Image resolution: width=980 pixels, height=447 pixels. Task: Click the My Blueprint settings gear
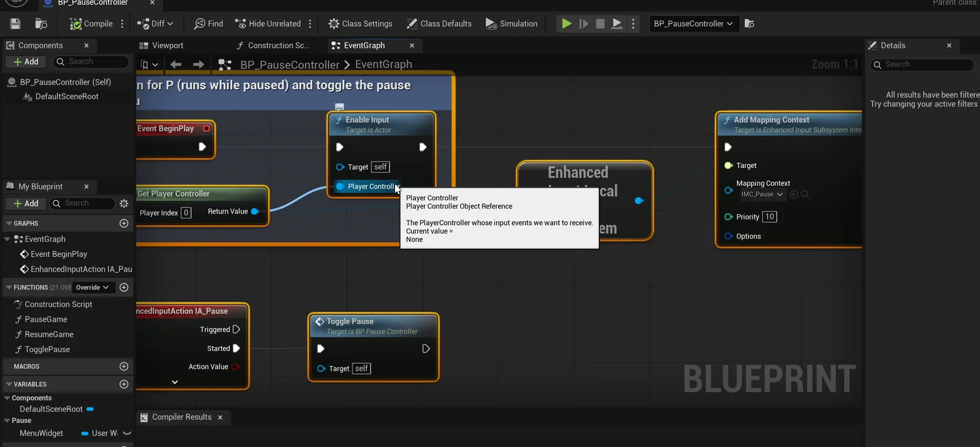tap(124, 204)
